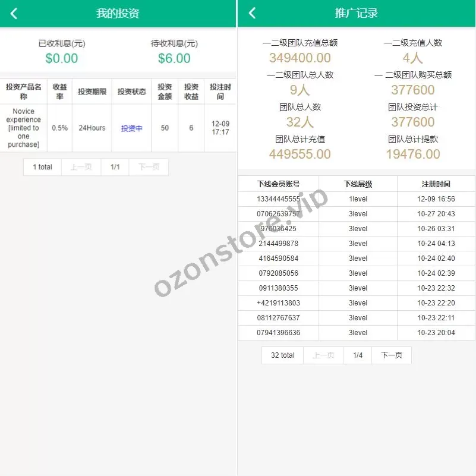The image size is (476, 476).
Task: Click the 注册时间 column header
Action: pyautogui.click(x=436, y=184)
